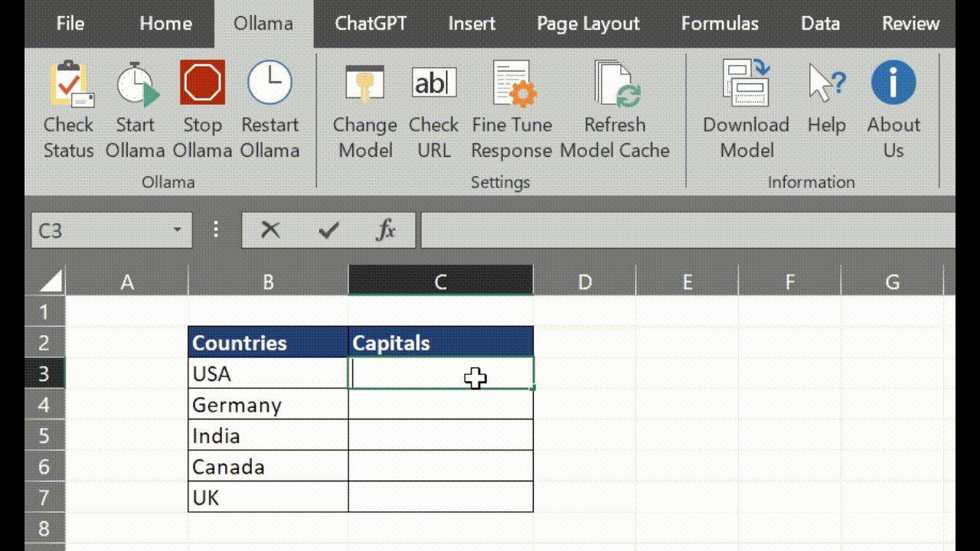The width and height of the screenshot is (980, 551).
Task: Refresh Model Cache from the ribbon
Action: tap(615, 84)
